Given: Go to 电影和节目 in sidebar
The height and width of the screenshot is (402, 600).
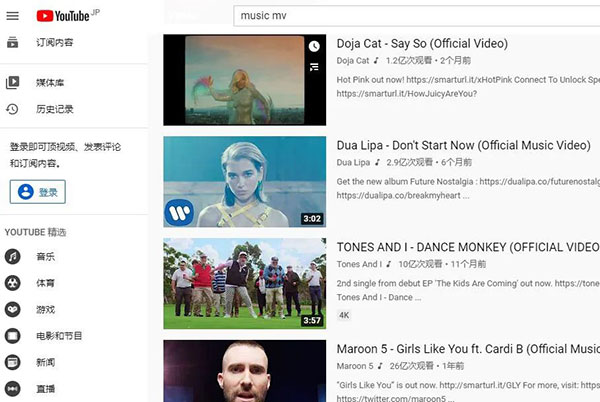Looking at the screenshot, I should tap(59, 336).
